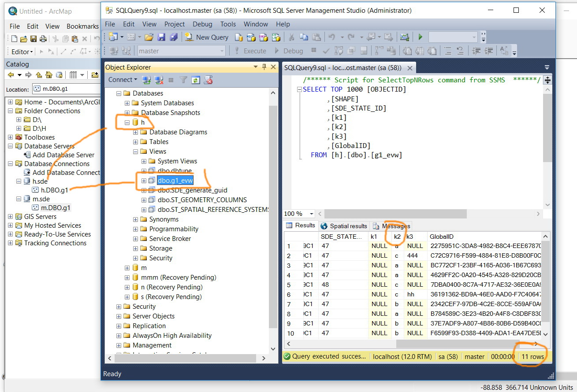Click the Open File folder icon in SSMS toolbar
This screenshot has height=392, width=577.
pos(149,37)
